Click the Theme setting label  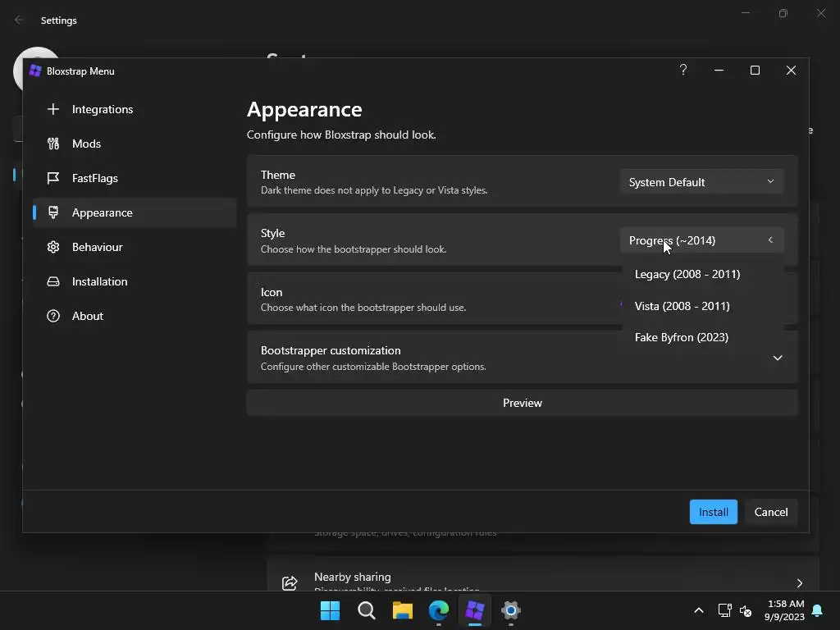click(x=278, y=176)
